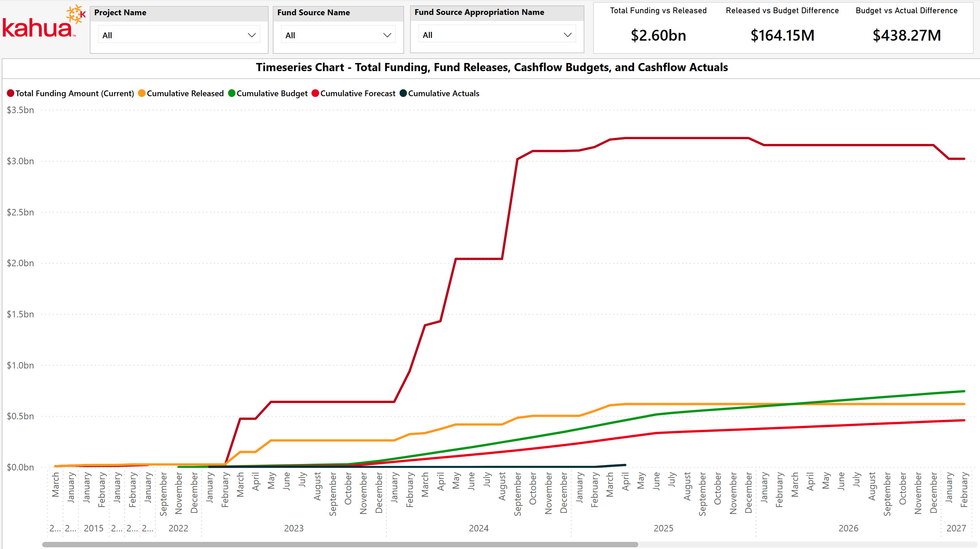Select Cumulative Actuals dark legend dot

(x=403, y=93)
